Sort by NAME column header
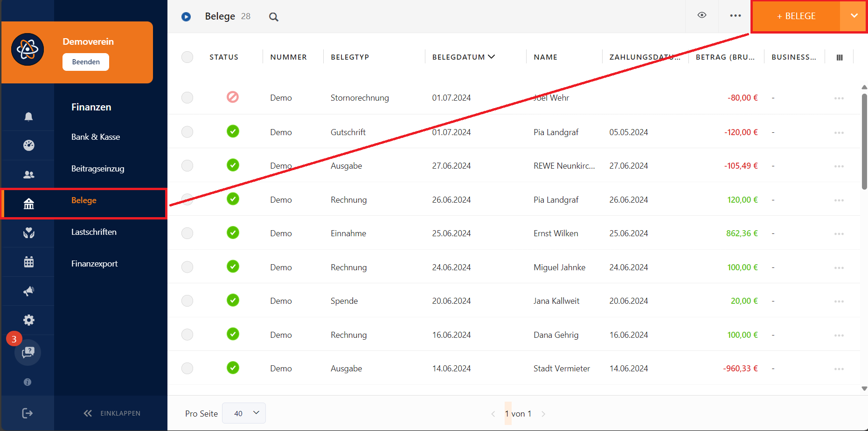 546,57
